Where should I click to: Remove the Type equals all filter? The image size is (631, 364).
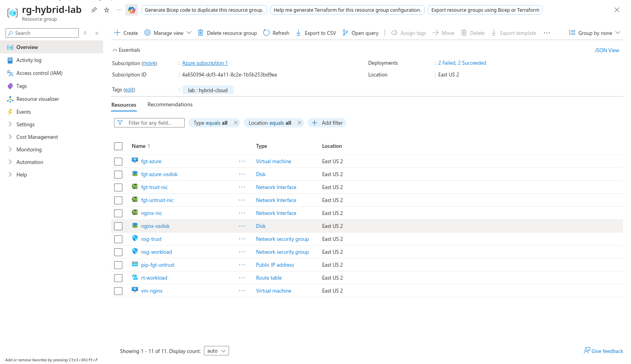tap(236, 123)
